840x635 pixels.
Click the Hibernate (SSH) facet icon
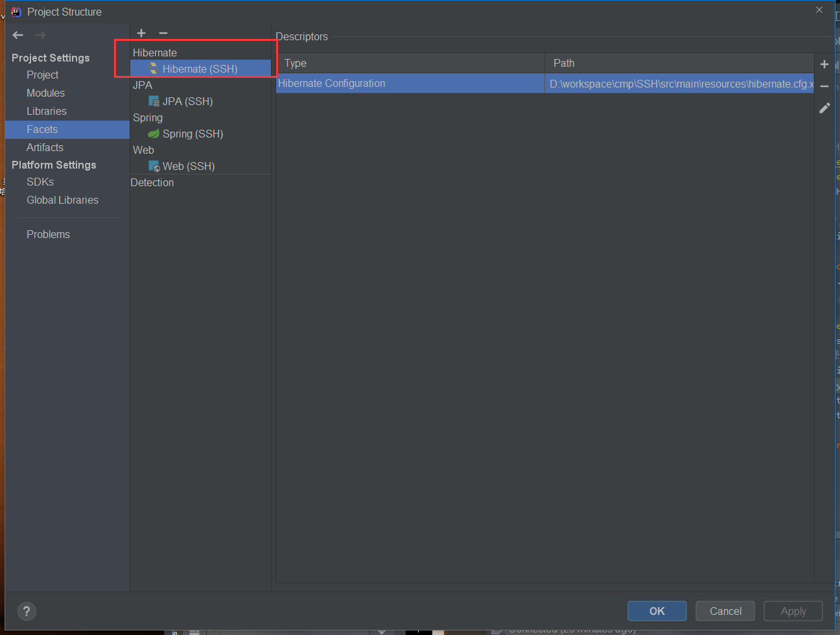pos(154,69)
